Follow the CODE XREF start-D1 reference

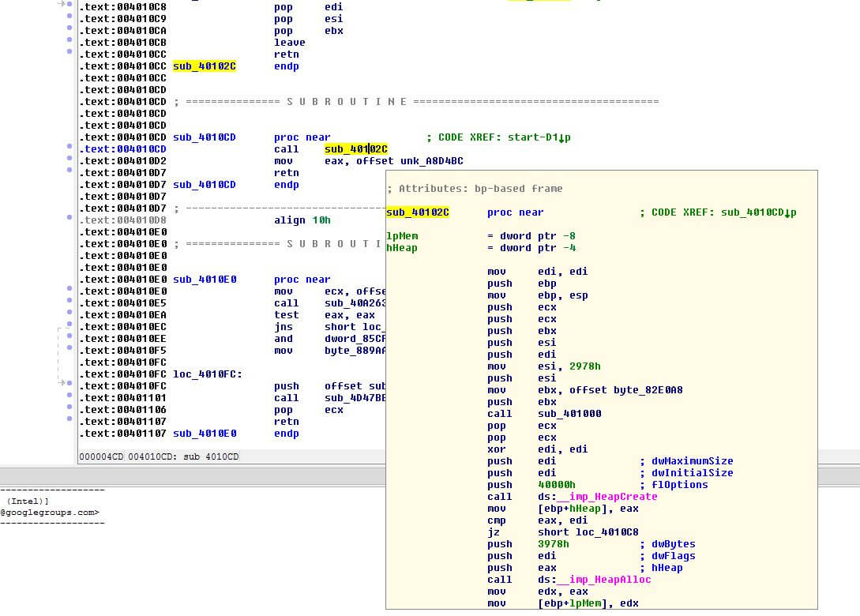[537, 137]
